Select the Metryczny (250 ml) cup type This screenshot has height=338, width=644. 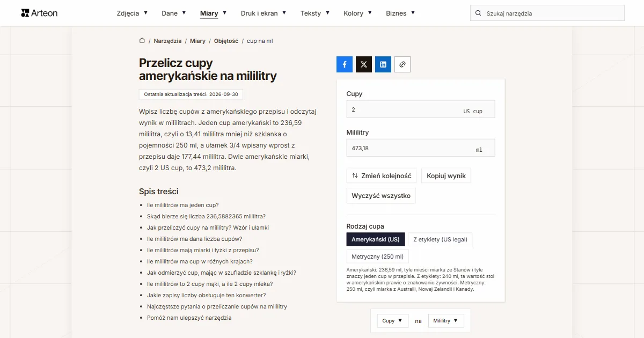pos(378,256)
